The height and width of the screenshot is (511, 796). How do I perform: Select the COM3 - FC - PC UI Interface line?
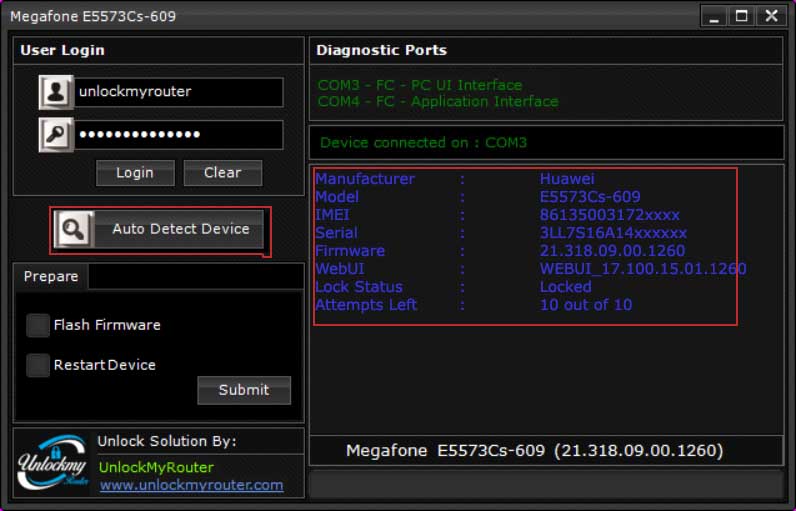point(420,85)
